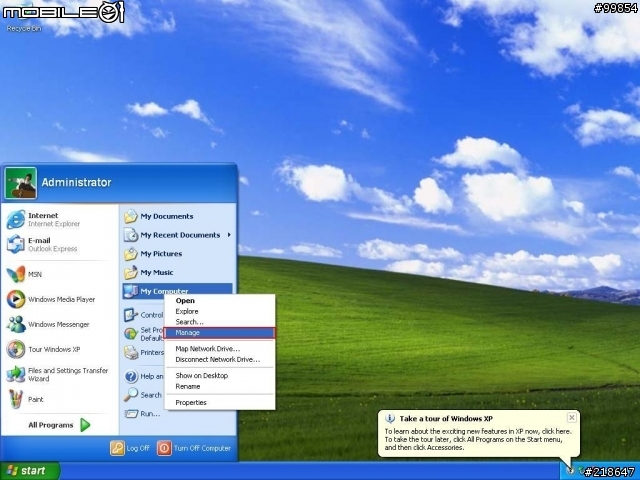Screen dimensions: 640x480
Task: Choose Disconnect Network Drive... option
Action: coord(218,359)
